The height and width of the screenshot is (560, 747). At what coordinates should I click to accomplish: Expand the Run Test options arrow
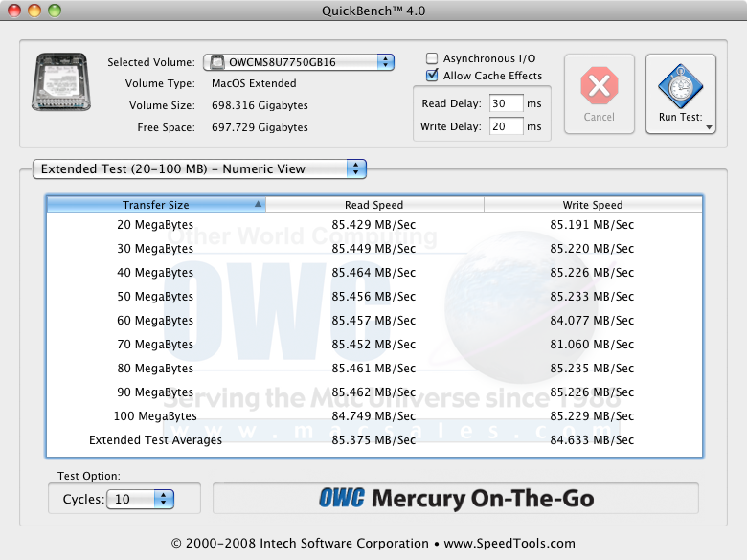709,127
